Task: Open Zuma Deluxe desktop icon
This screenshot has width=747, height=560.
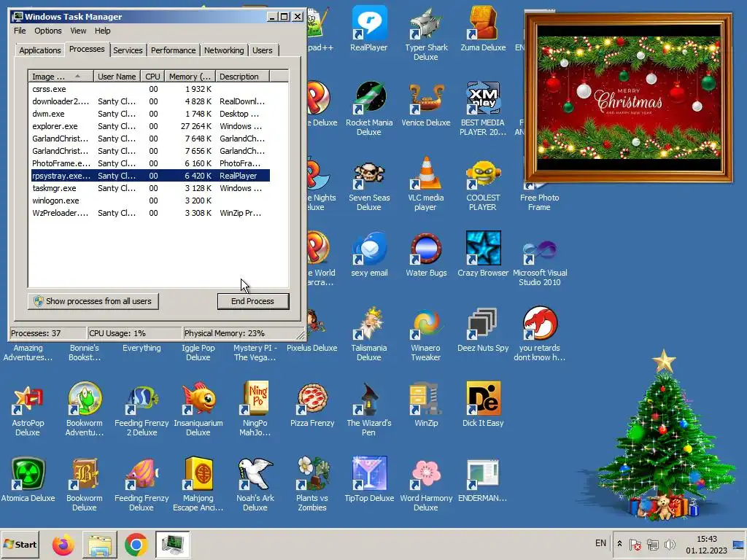Action: coord(483,28)
